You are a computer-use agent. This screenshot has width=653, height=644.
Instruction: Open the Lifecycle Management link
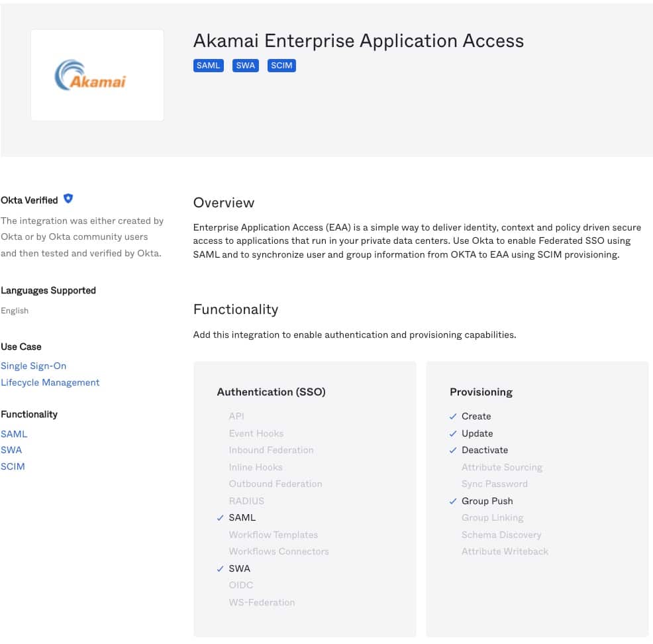tap(50, 382)
